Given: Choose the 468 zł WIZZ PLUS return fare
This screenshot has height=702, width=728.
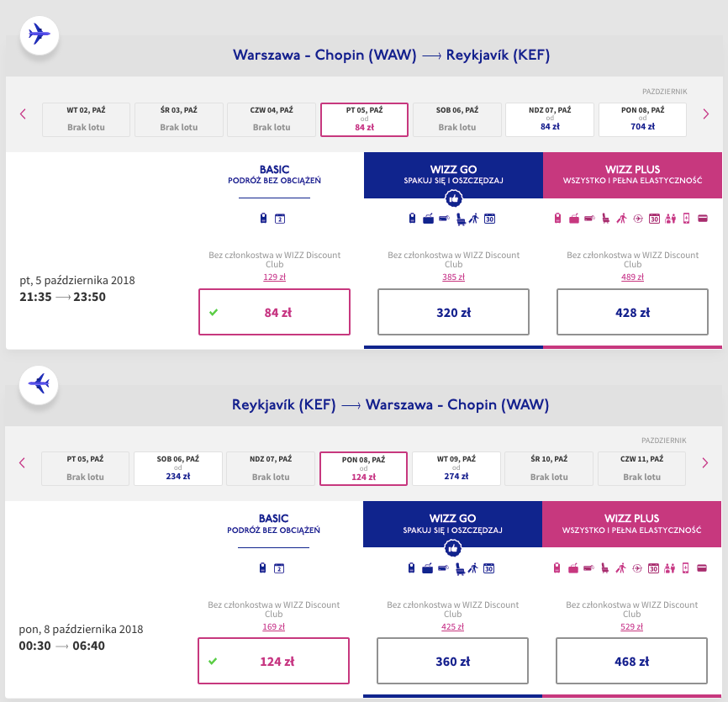Looking at the screenshot, I should click(x=632, y=661).
